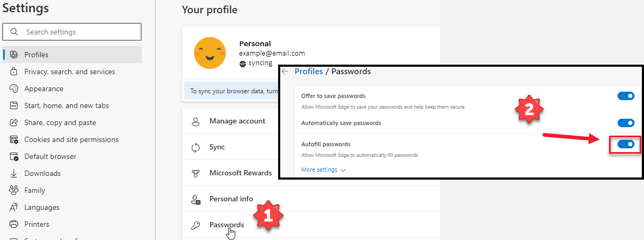Open the Default browser settings page
Screen dimensions: 644x240
50,156
